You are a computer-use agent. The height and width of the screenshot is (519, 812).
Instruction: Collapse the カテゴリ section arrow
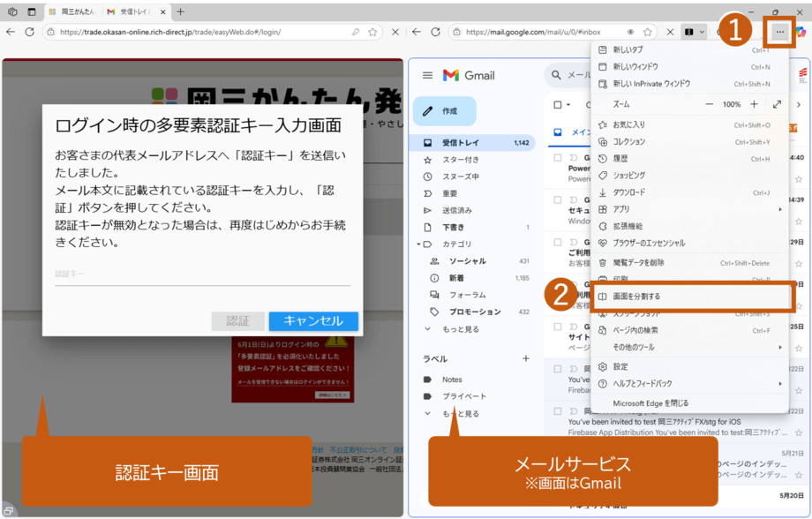[418, 244]
